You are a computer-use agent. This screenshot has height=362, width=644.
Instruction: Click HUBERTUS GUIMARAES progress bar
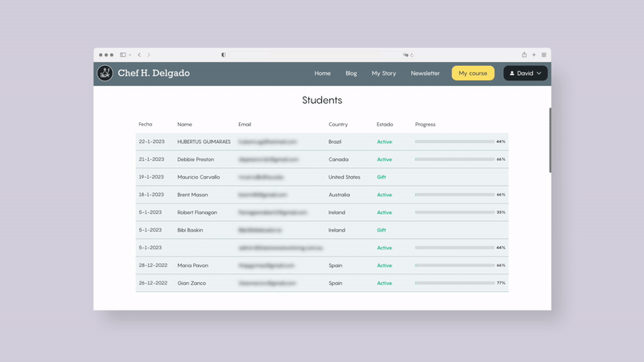pyautogui.click(x=454, y=142)
